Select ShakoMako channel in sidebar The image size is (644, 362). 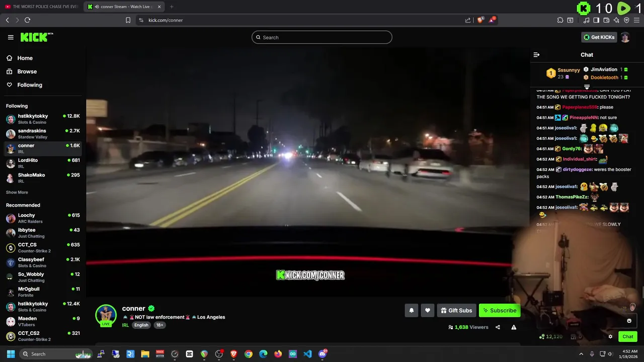point(43,178)
